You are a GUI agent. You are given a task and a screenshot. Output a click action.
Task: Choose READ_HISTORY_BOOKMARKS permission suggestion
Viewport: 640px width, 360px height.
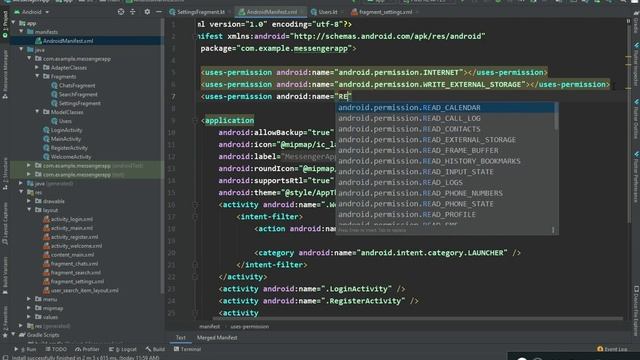pos(445,161)
